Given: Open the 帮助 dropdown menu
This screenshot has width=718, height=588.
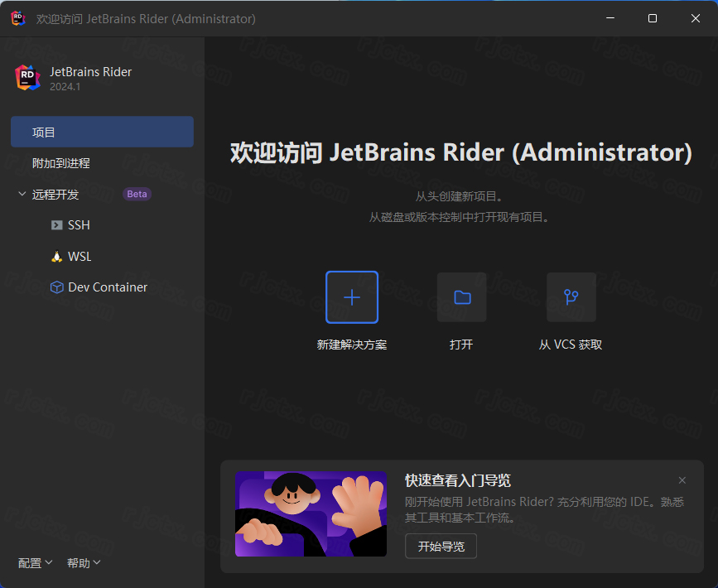Looking at the screenshot, I should (x=84, y=563).
